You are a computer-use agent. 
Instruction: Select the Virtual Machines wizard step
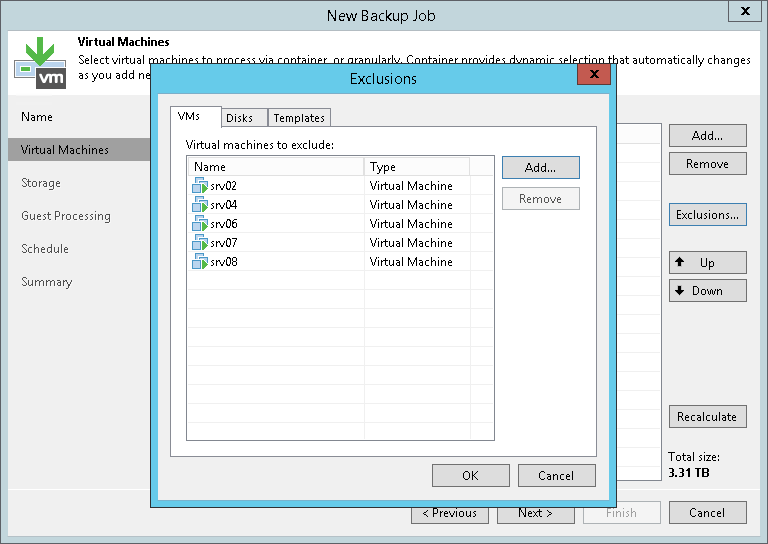click(79, 149)
